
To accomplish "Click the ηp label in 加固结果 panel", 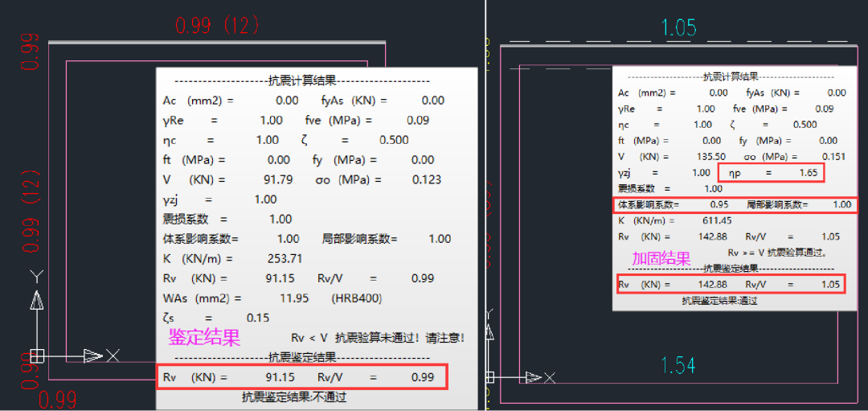I will (x=735, y=173).
